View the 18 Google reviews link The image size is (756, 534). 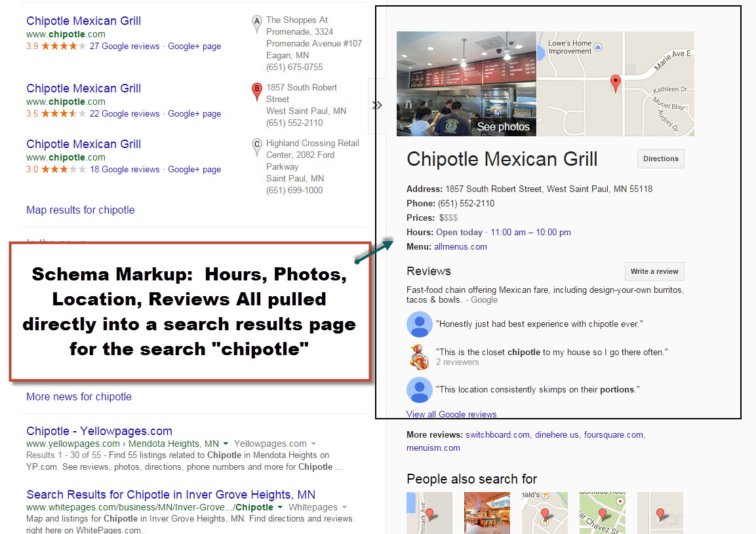(125, 170)
